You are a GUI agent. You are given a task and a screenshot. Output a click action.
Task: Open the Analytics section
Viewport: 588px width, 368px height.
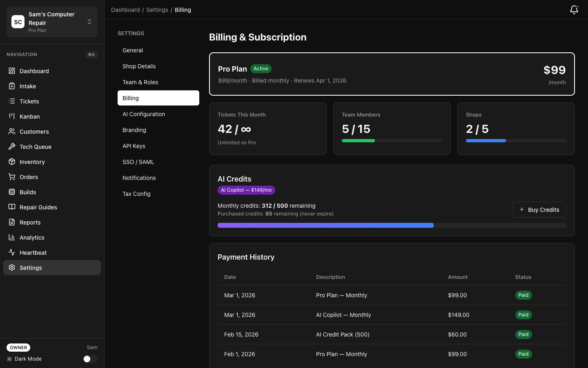coord(32,238)
